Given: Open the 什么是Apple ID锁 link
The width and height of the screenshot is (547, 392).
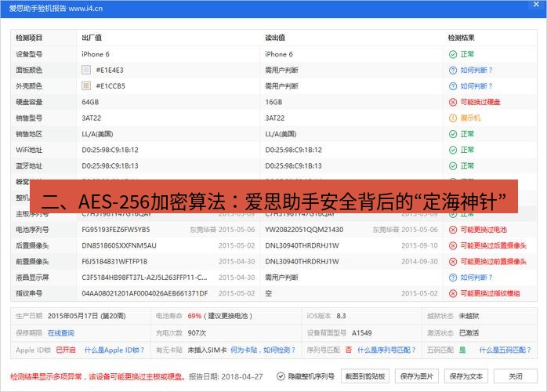Looking at the screenshot, I should tap(114, 350).
